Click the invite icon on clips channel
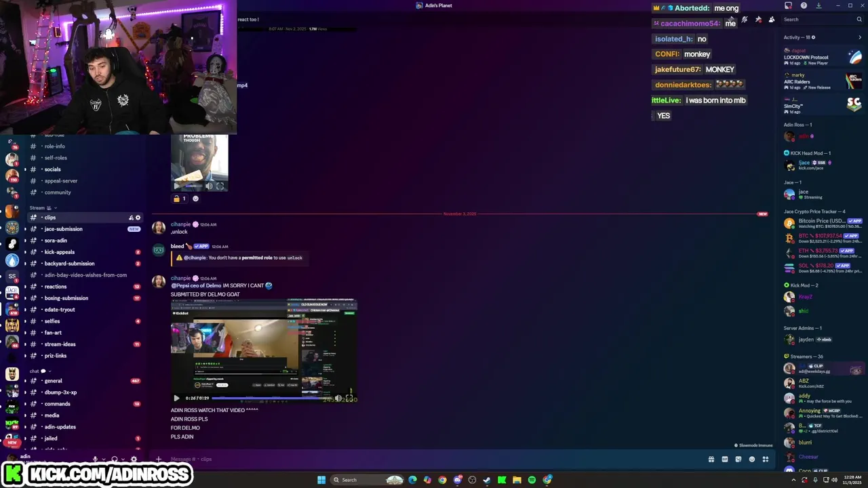Viewport: 868px width, 488px height. tap(131, 218)
